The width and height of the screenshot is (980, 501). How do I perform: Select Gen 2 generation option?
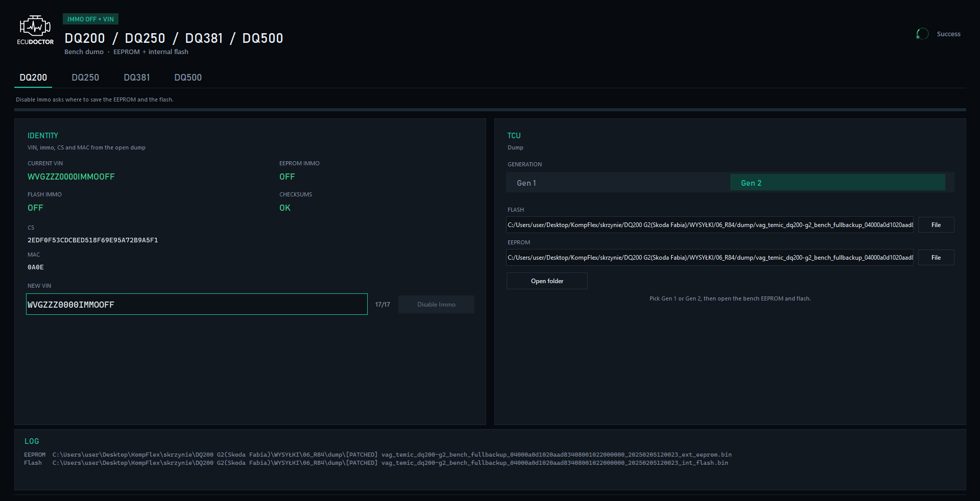pyautogui.click(x=838, y=183)
